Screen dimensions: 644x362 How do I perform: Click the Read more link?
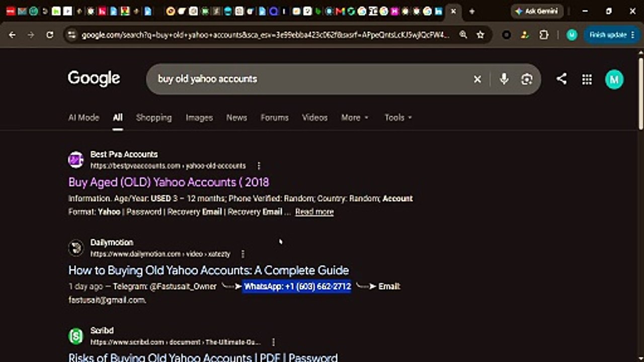(x=314, y=212)
